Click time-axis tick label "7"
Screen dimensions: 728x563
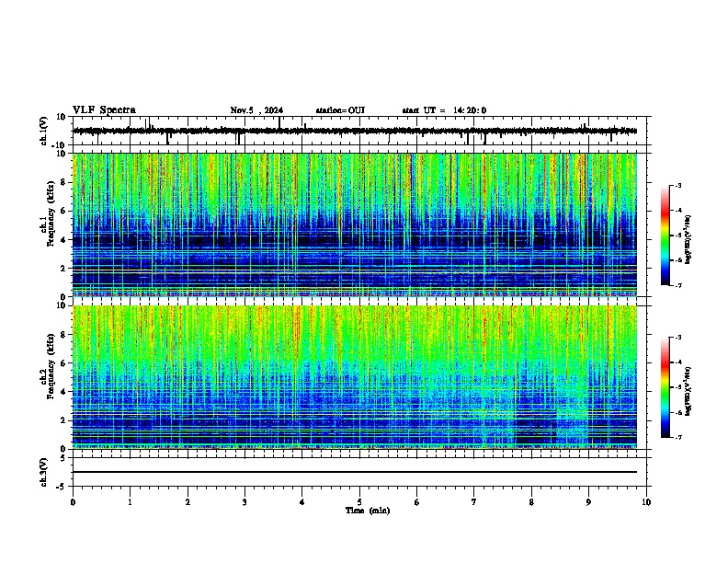click(474, 502)
